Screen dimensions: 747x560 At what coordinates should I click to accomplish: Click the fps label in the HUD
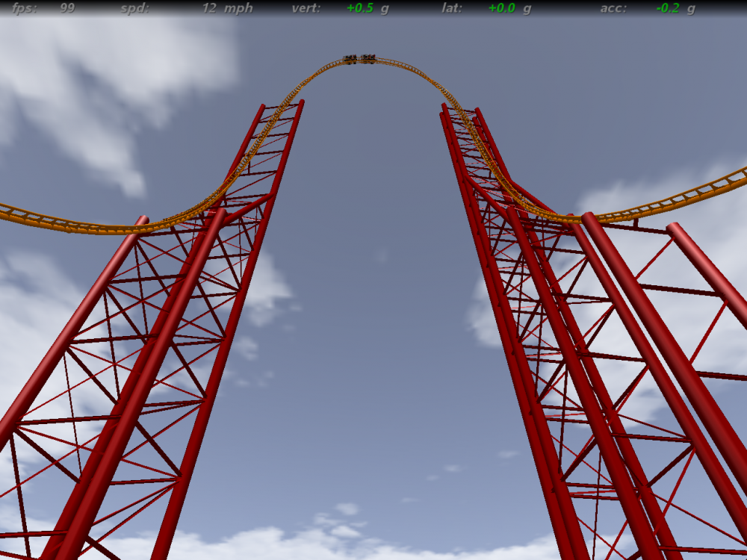[x=24, y=8]
